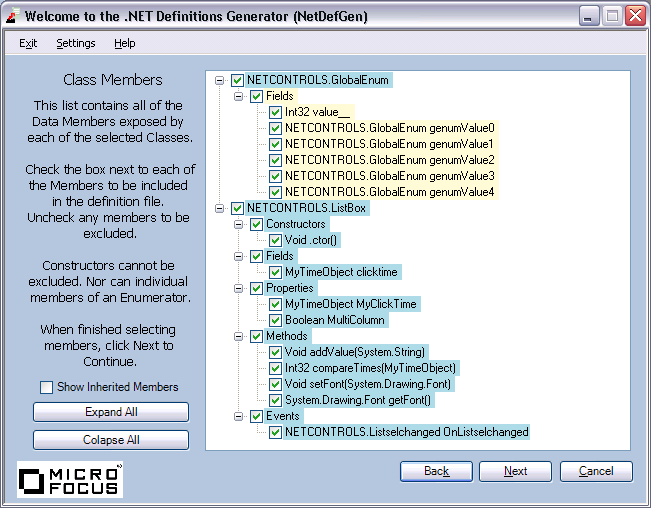Uncheck the NETCONTROLS.ListBox class checkbox
This screenshot has height=508, width=651.
tap(237, 208)
